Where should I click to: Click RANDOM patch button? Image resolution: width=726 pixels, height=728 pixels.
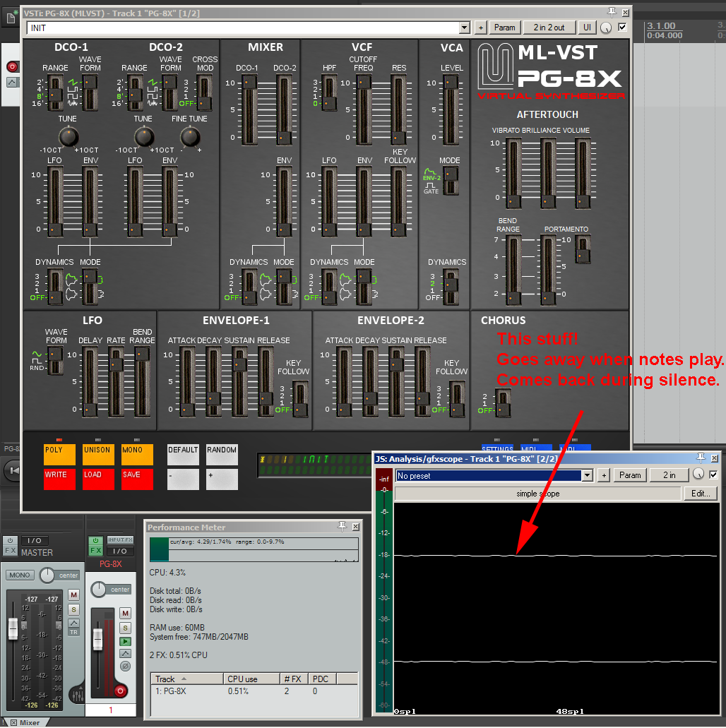(222, 454)
